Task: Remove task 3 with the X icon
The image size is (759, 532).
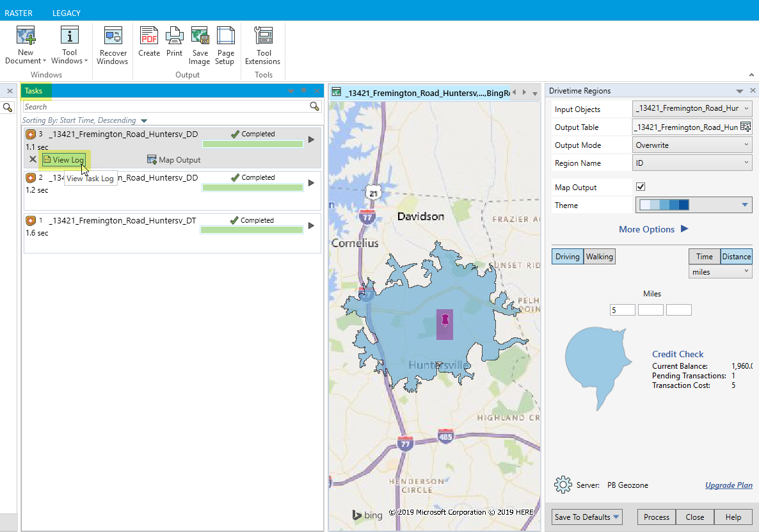Action: (x=33, y=159)
